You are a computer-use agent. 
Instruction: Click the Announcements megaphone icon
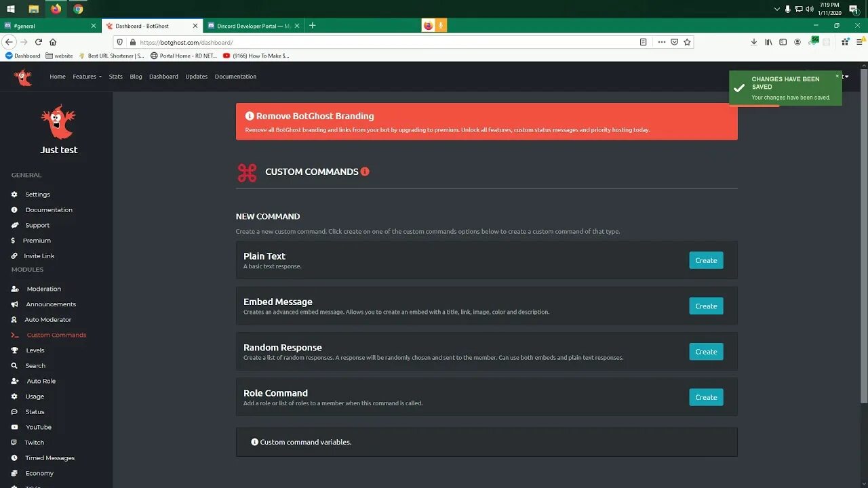(15, 304)
